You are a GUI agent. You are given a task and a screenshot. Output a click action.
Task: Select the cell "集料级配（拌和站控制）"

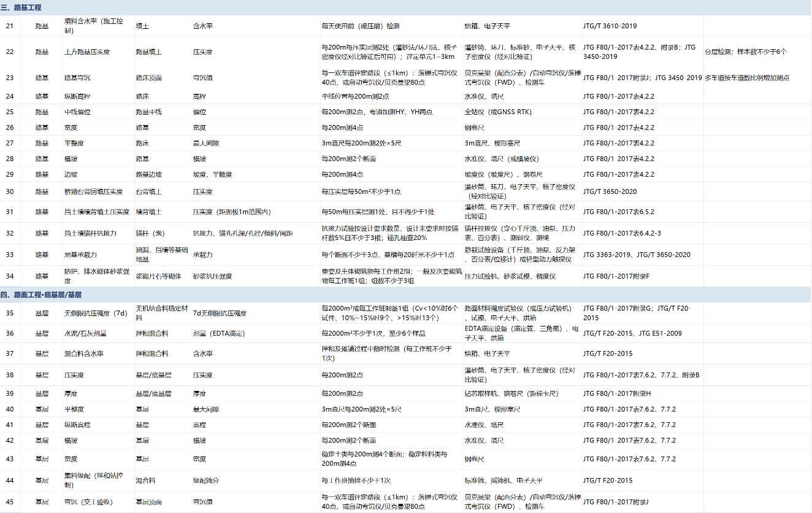click(93, 480)
